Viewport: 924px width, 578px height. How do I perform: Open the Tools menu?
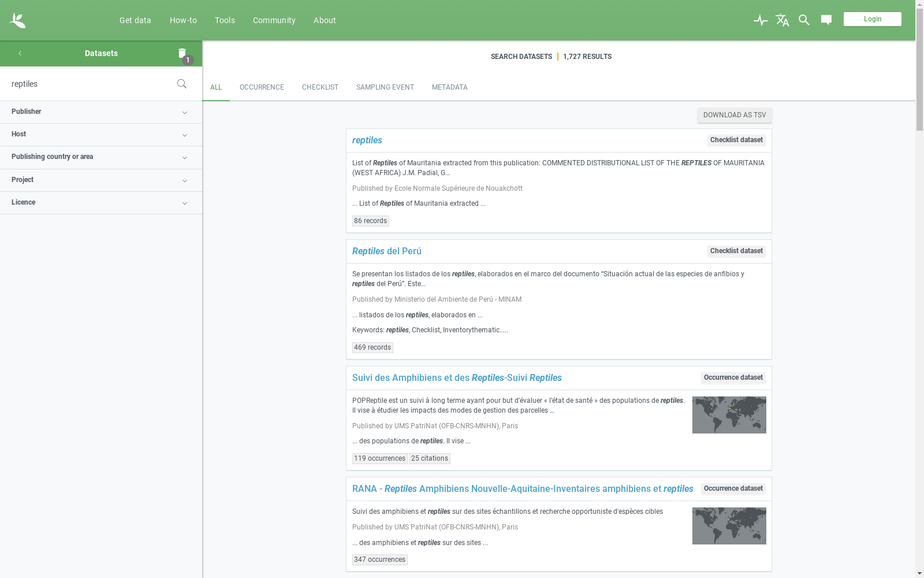tap(225, 20)
